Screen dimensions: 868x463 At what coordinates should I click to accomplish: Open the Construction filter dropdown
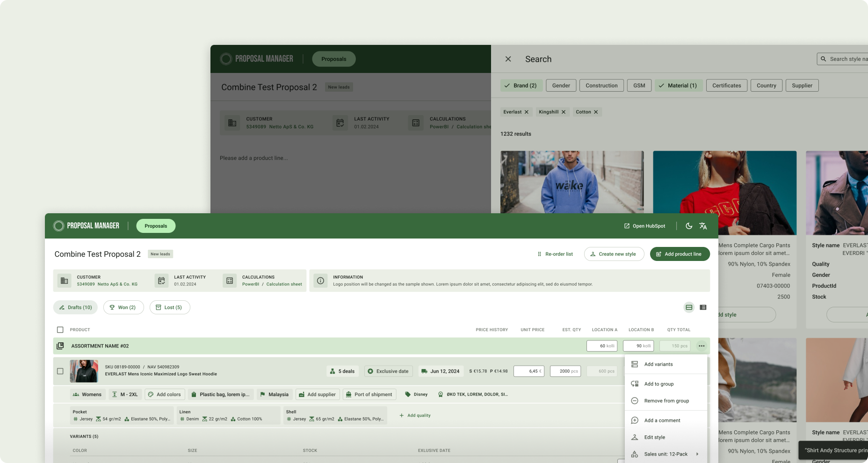coord(601,86)
